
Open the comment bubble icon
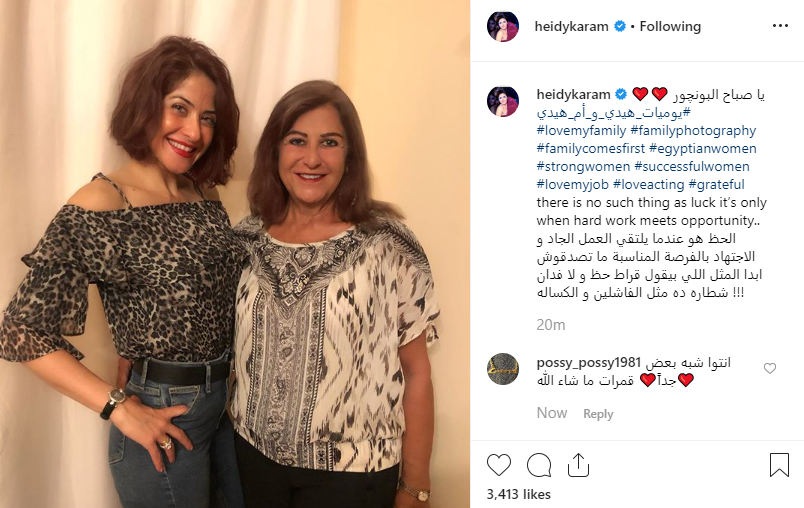tap(539, 465)
